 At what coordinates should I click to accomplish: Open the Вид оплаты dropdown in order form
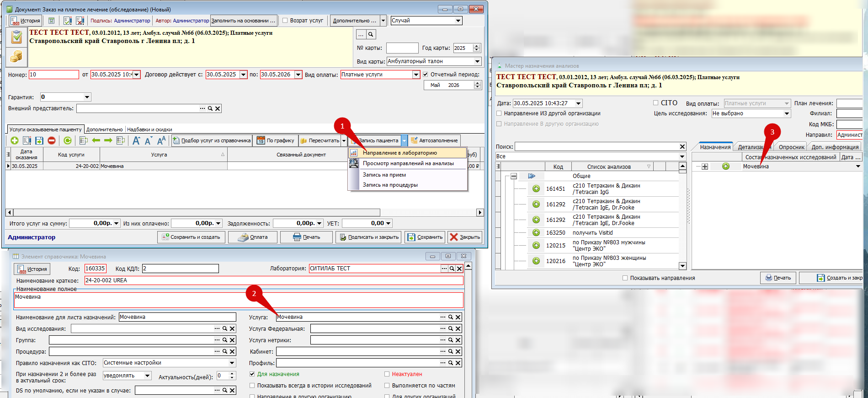point(415,75)
